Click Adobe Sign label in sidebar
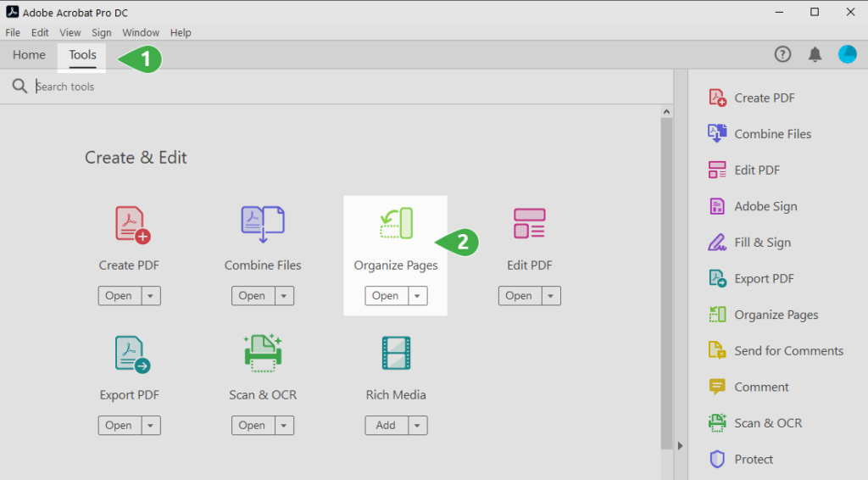The image size is (868, 480). coord(765,207)
